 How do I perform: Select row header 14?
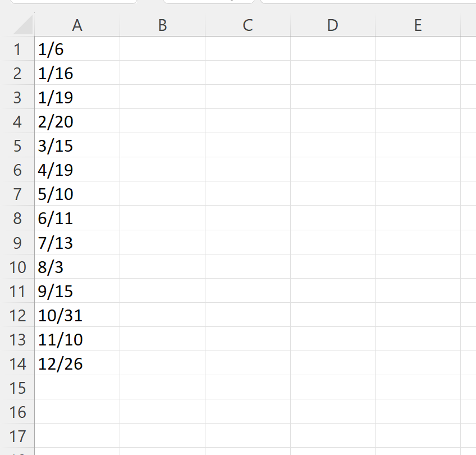(19, 363)
